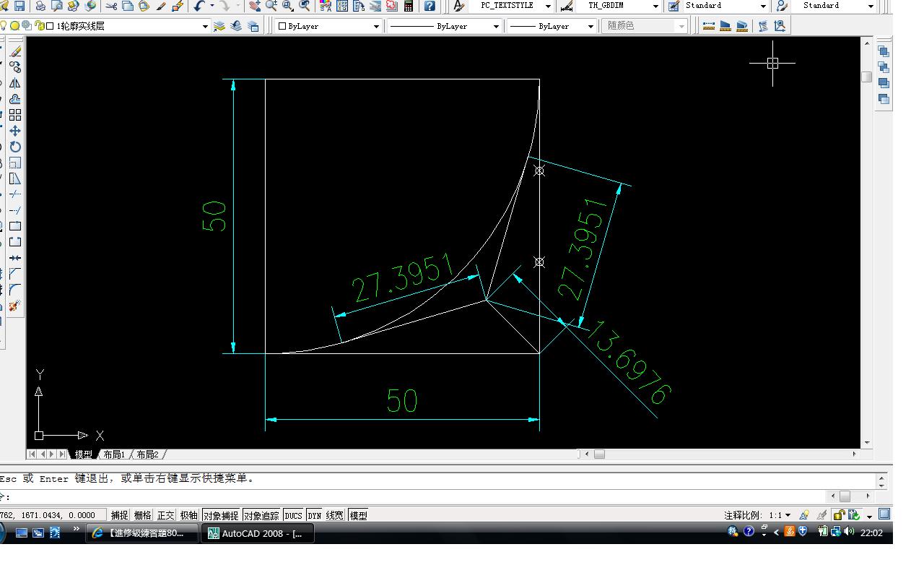Image resolution: width=924 pixels, height=578 pixels.
Task: Click the Save icon in top toolbar
Action: point(19,6)
